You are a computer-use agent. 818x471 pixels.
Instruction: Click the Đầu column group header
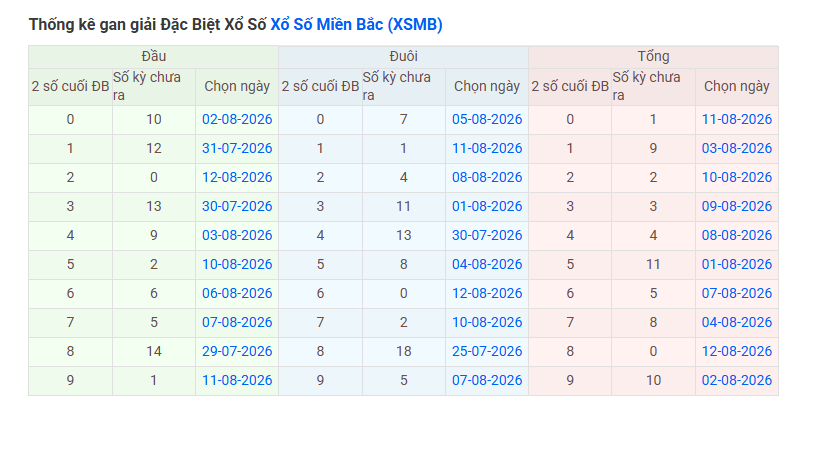[x=153, y=57]
